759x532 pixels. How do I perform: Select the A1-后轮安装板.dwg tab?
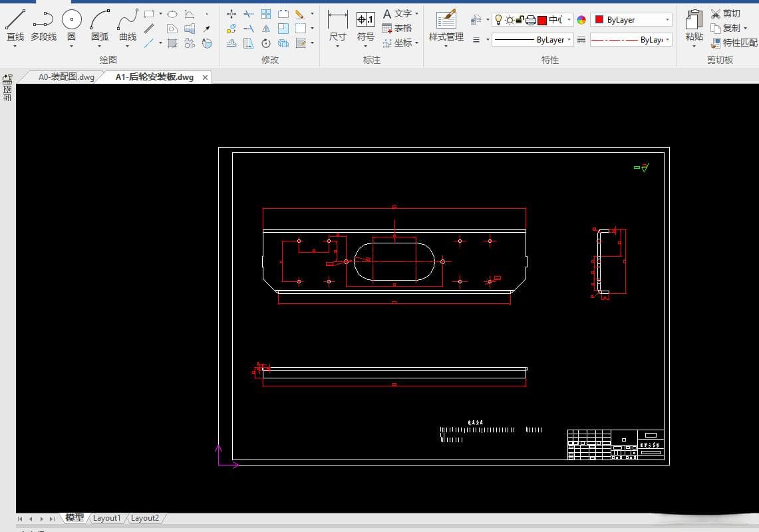click(154, 77)
